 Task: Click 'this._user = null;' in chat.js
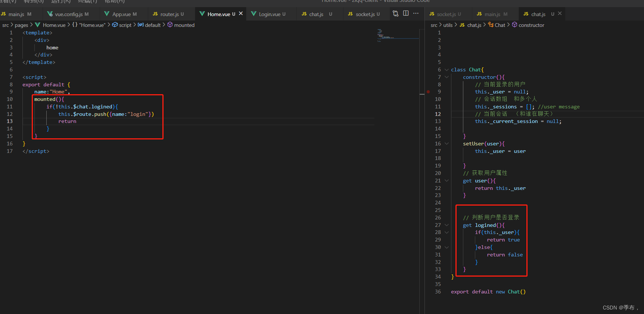502,92
